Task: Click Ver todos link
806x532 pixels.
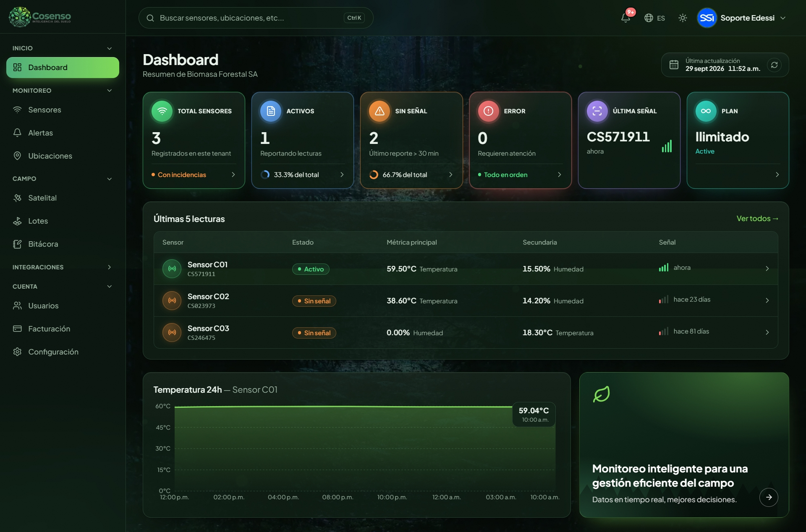Action: coord(757,219)
